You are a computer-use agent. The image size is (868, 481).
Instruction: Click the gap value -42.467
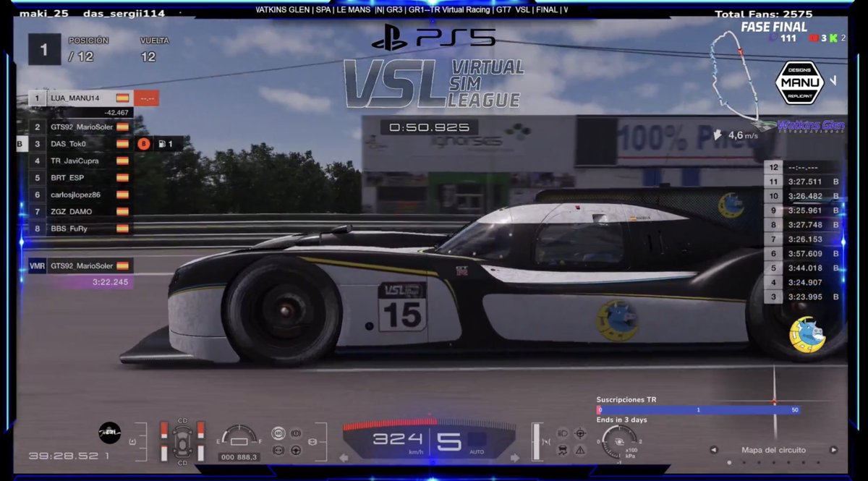click(x=116, y=112)
